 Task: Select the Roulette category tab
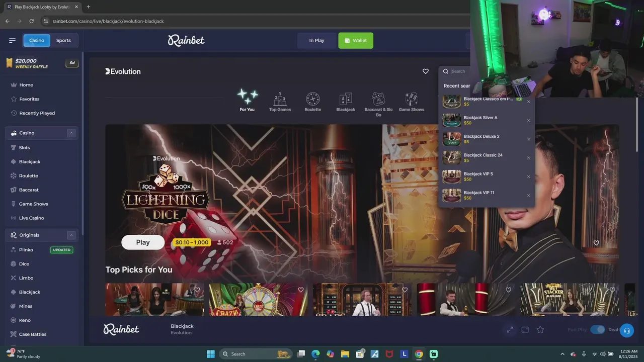313,102
